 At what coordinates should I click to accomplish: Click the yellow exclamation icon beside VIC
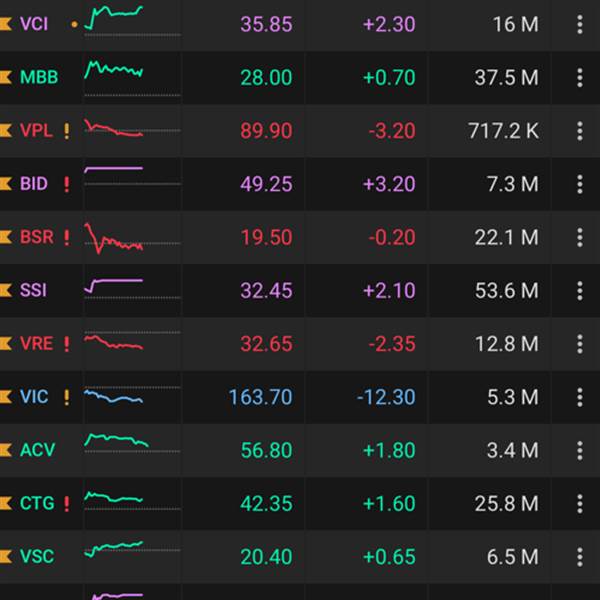67,397
